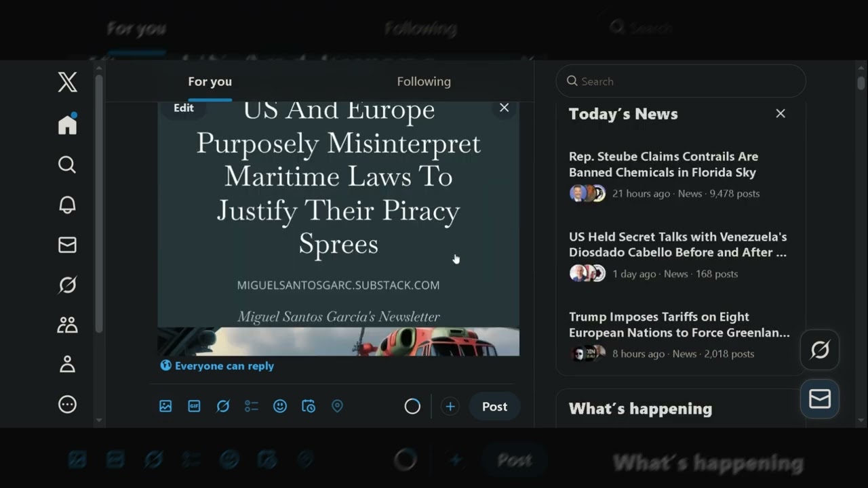Click the Post button
Screen dimensions: 868x488
pos(494,407)
